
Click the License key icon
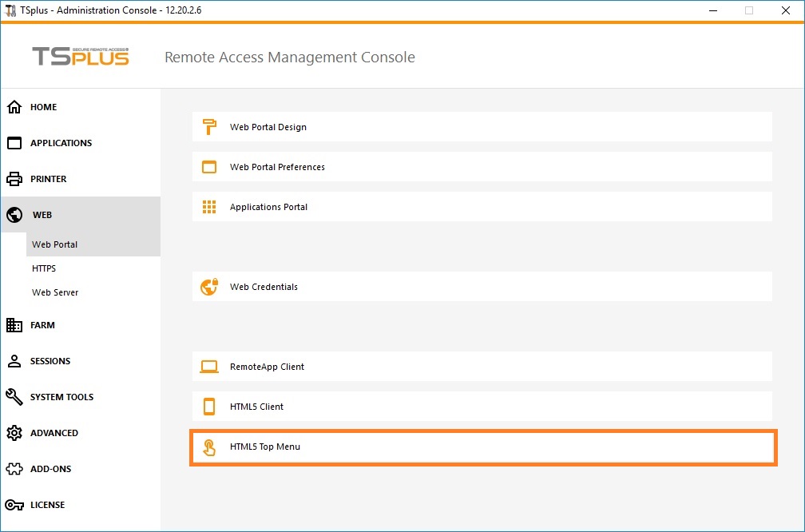[x=14, y=505]
